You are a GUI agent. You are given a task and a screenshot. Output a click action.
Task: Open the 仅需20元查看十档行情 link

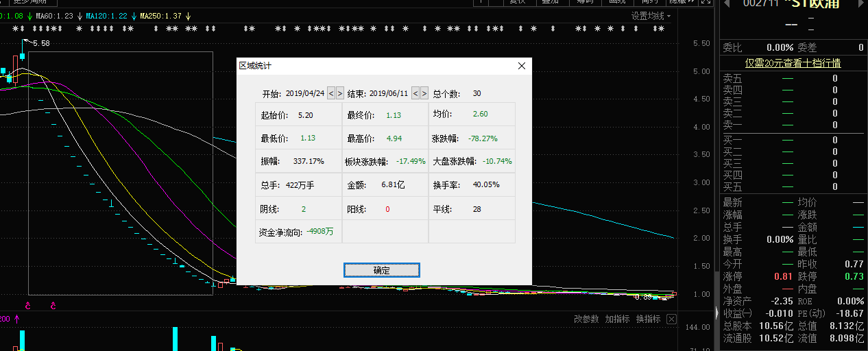click(x=793, y=63)
